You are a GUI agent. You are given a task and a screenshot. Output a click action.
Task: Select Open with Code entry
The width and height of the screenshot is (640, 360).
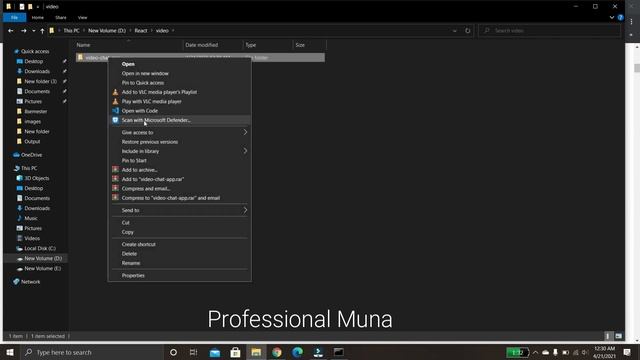click(140, 111)
